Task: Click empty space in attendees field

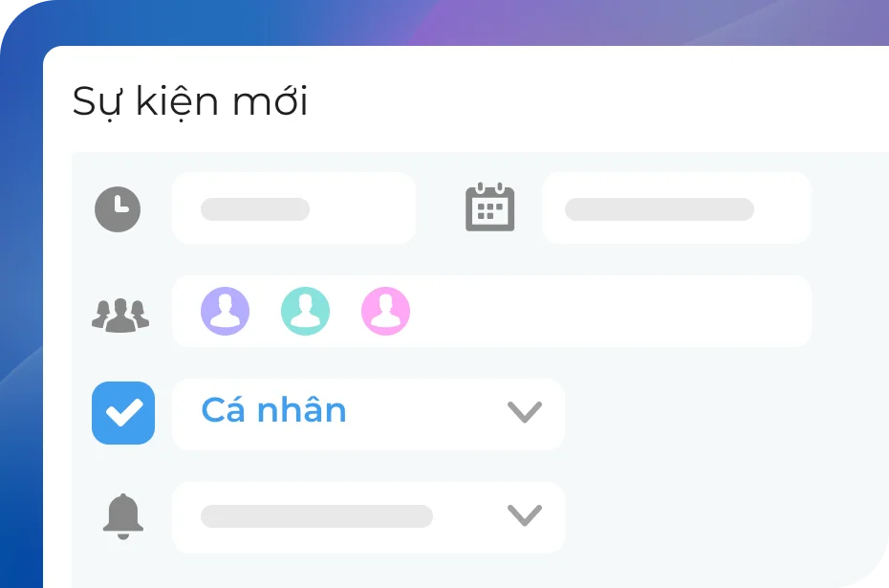Action: [612, 311]
